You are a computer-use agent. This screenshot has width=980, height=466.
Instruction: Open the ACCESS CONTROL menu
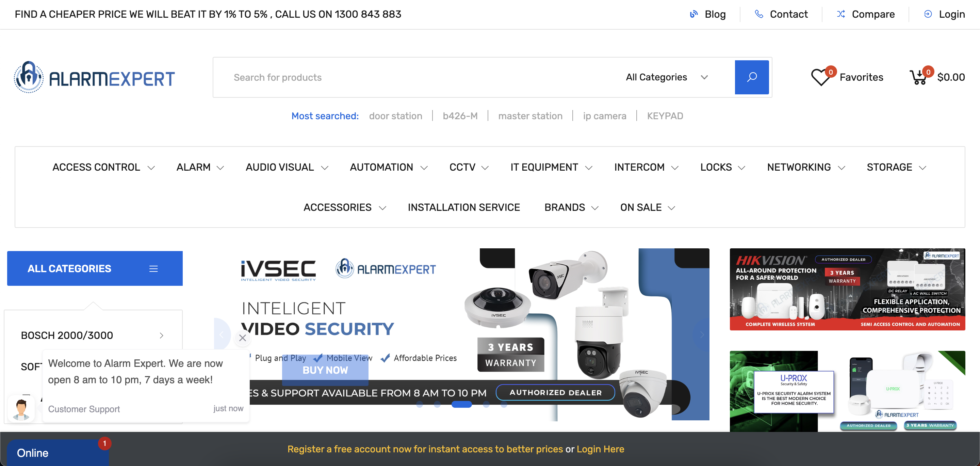click(x=103, y=167)
